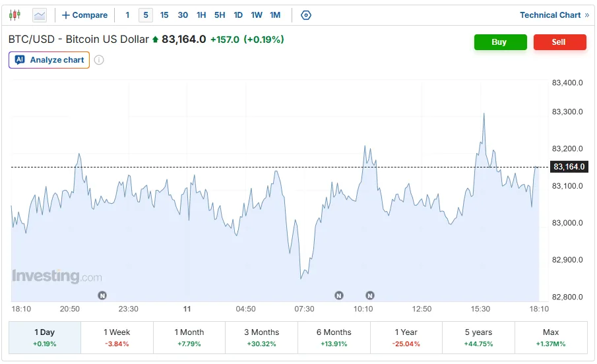597x364 pixels.
Task: Click the 83,400.0 price axis label
Action: [567, 82]
